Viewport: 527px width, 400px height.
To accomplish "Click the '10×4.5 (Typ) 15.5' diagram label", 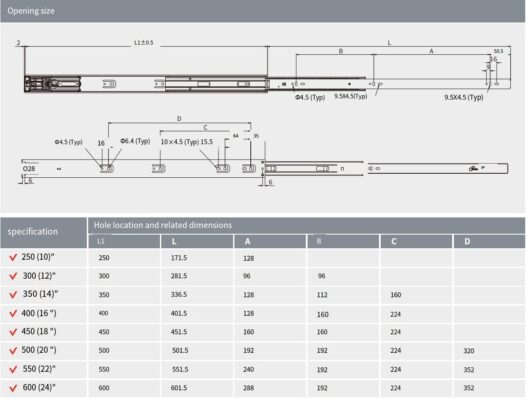I will (187, 142).
